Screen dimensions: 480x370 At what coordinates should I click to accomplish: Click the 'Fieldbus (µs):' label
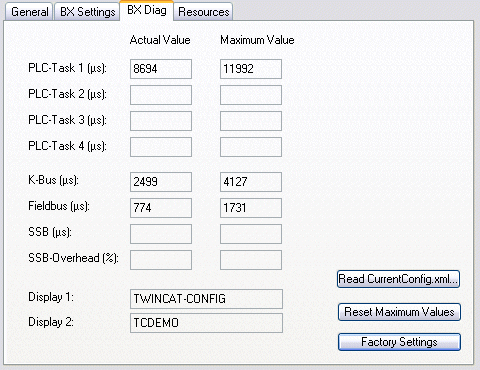coord(59,206)
